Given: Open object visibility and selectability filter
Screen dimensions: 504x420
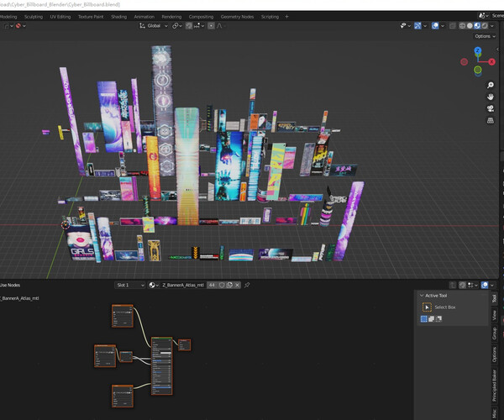Looking at the screenshot, I should pyautogui.click(x=405, y=26).
